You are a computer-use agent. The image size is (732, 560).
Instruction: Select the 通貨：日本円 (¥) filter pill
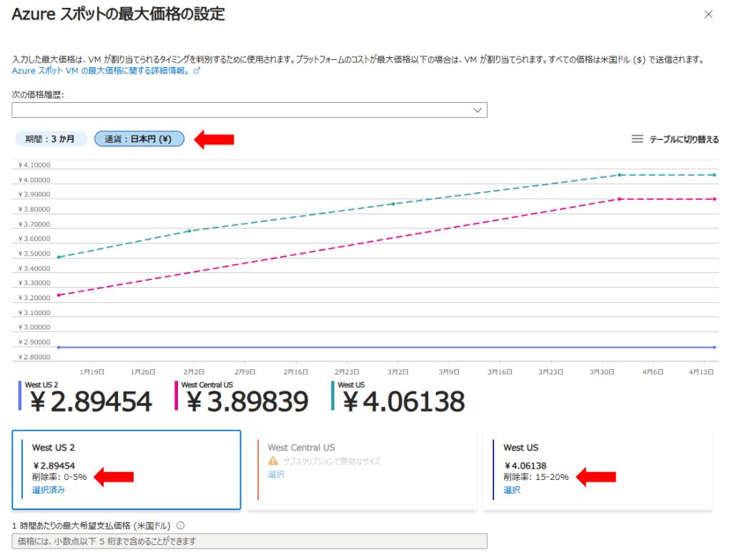[x=139, y=139]
